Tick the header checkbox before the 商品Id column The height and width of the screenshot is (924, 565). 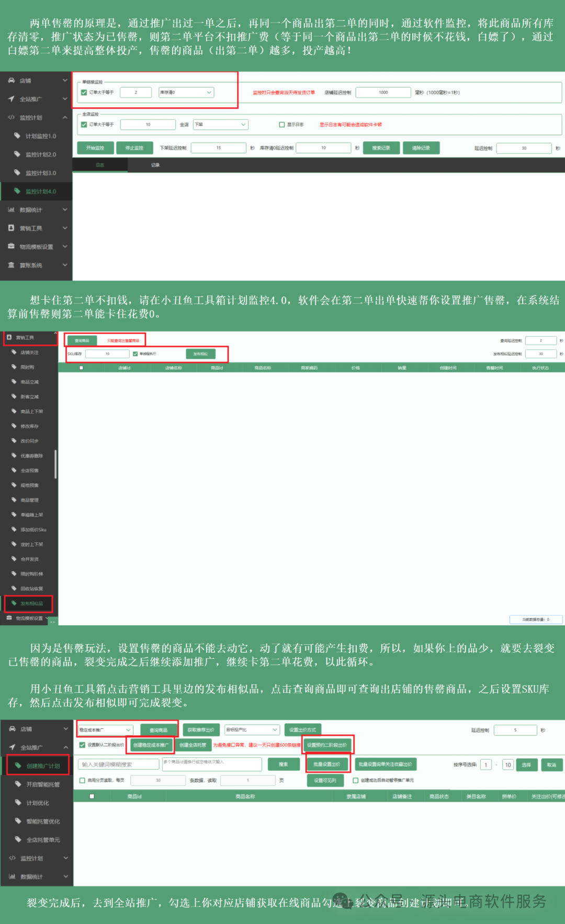pos(92,796)
